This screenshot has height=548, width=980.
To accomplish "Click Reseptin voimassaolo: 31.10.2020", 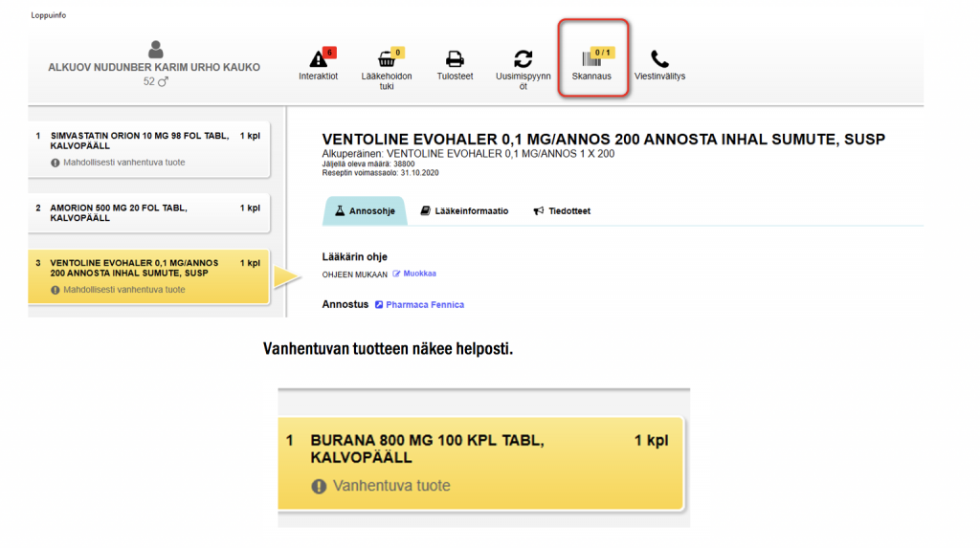I will [380, 173].
